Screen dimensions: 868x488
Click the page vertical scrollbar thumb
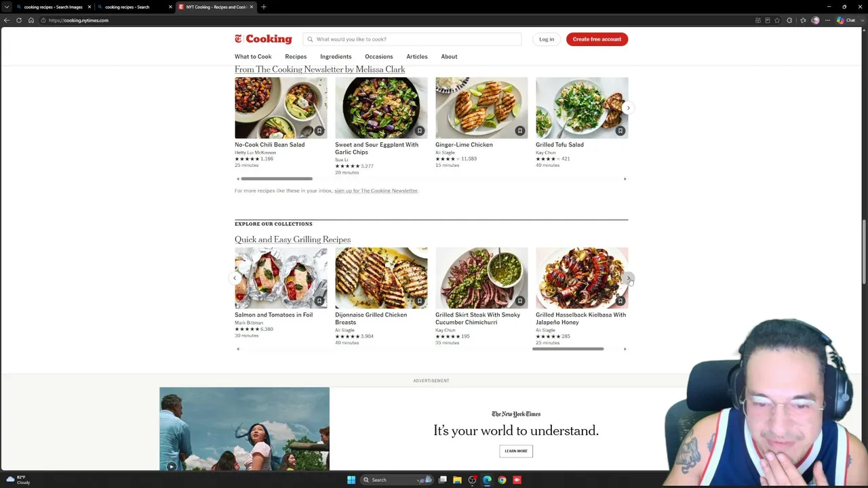pos(864,252)
